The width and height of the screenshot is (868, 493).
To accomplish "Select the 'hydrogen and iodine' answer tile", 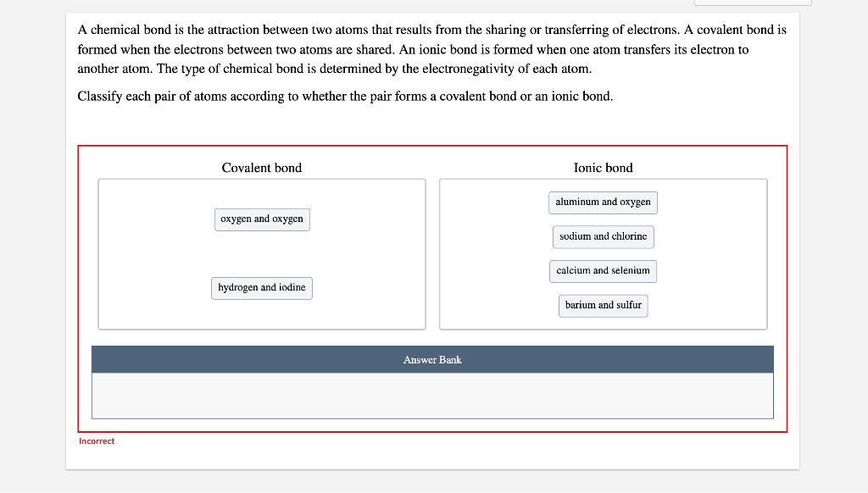I will pos(262,288).
